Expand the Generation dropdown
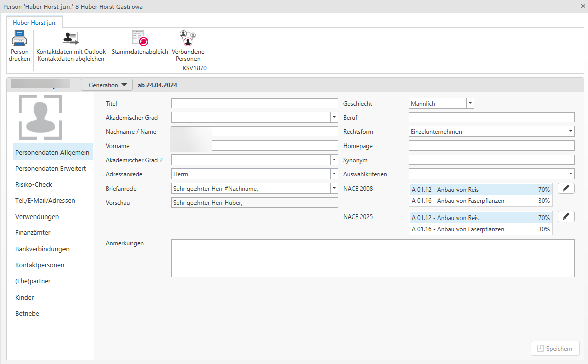The width and height of the screenshot is (588, 364). [106, 85]
